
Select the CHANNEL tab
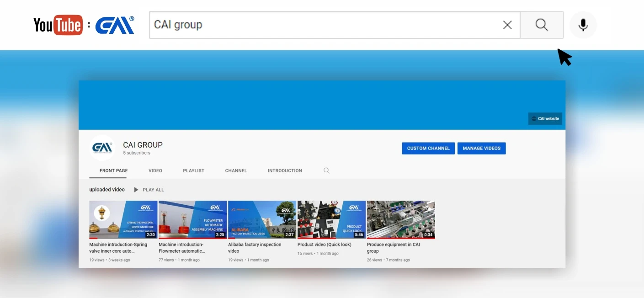tap(236, 170)
